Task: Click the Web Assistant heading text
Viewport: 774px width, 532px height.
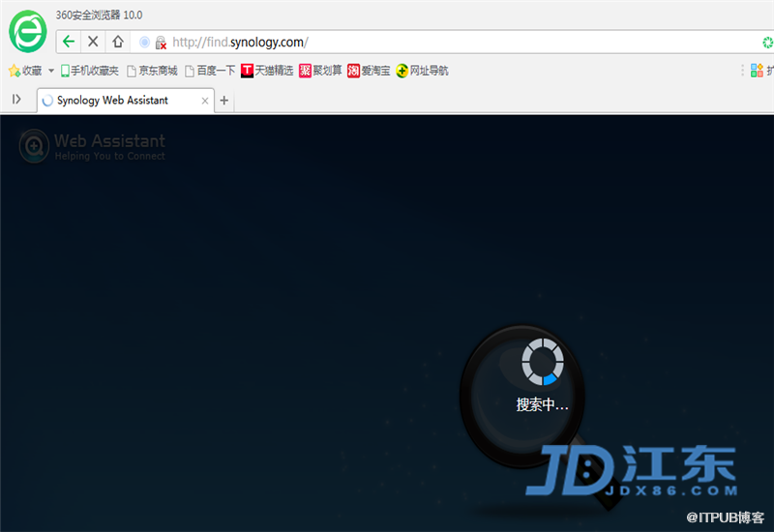Action: coord(109,141)
